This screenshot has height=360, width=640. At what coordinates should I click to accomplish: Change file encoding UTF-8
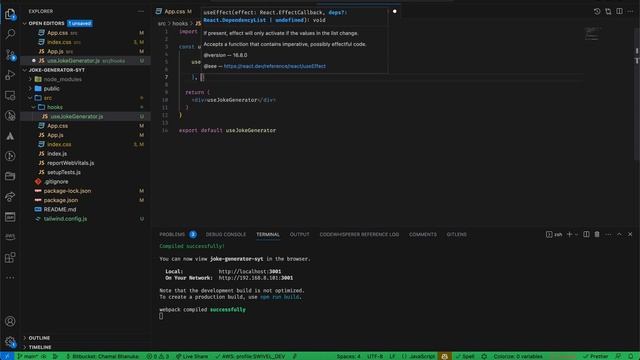coord(375,356)
